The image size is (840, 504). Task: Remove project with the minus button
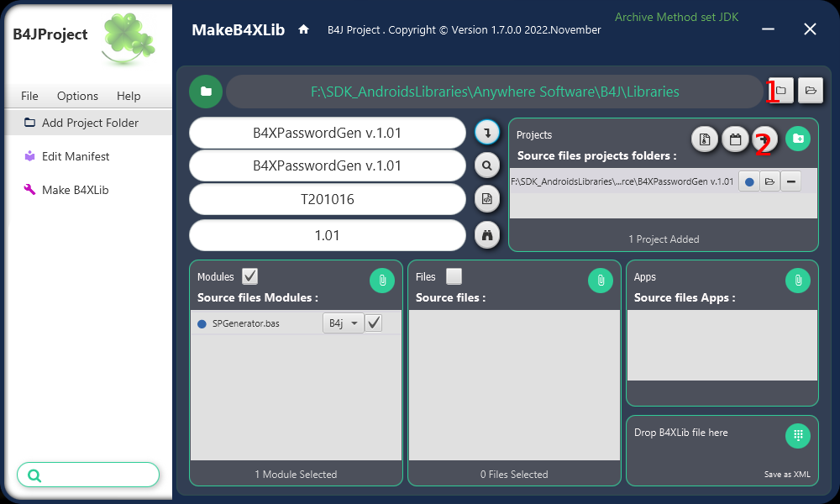click(790, 181)
